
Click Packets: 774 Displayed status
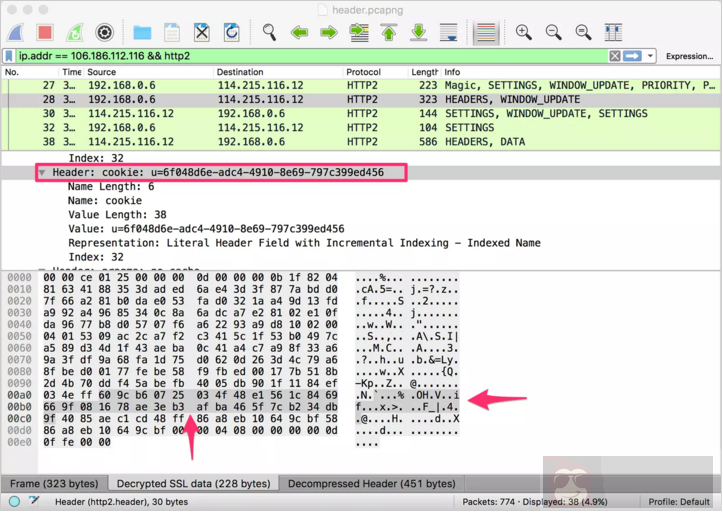point(535,502)
